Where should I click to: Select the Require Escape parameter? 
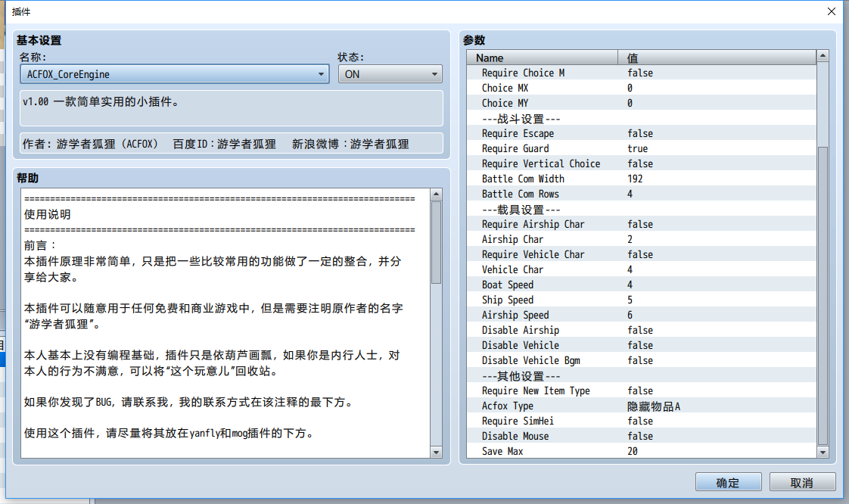pos(642,133)
